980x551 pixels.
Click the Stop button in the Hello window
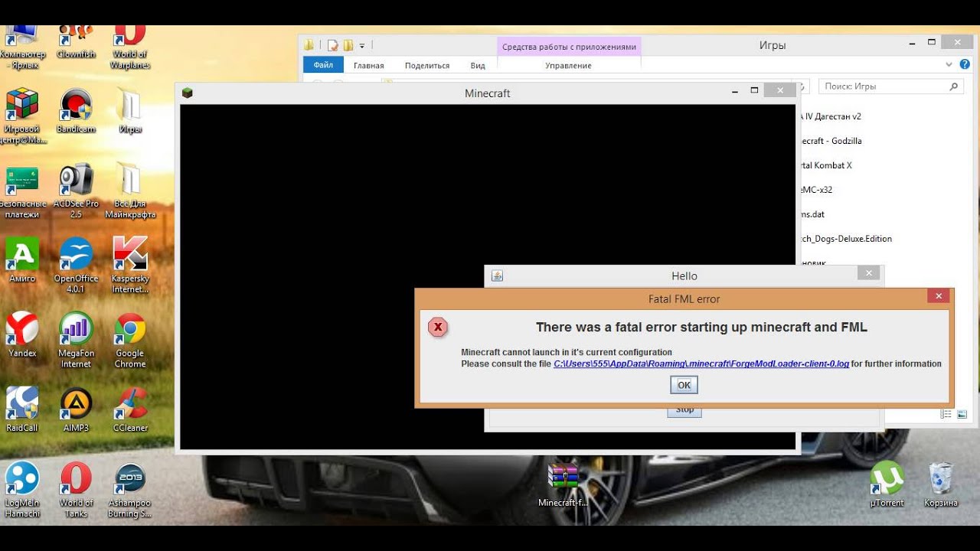(684, 410)
